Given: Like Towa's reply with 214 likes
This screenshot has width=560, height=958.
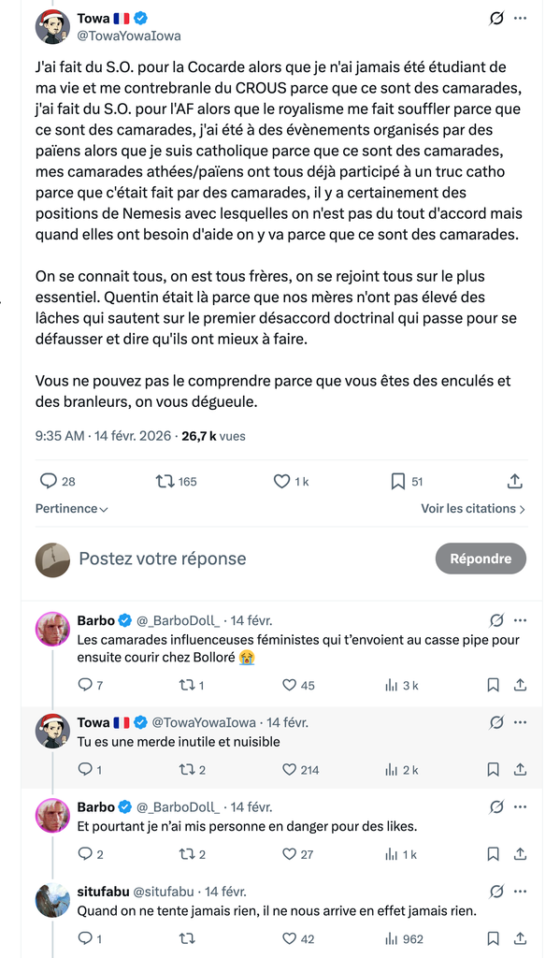Looking at the screenshot, I should 300,770.
